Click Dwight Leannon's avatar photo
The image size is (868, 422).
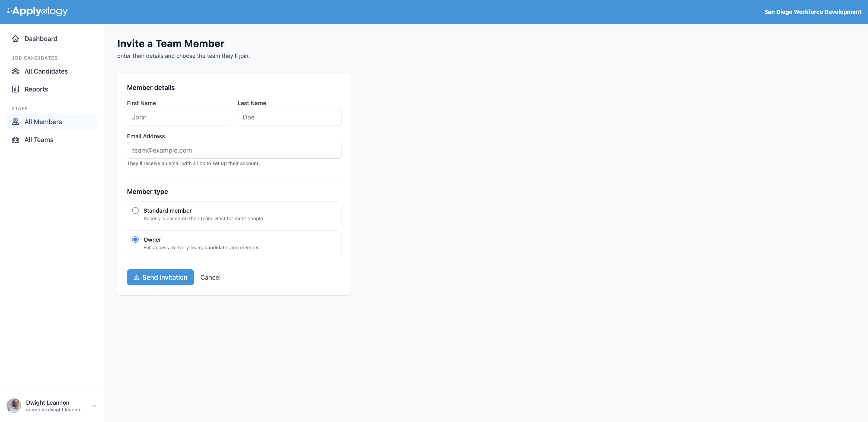tap(14, 405)
